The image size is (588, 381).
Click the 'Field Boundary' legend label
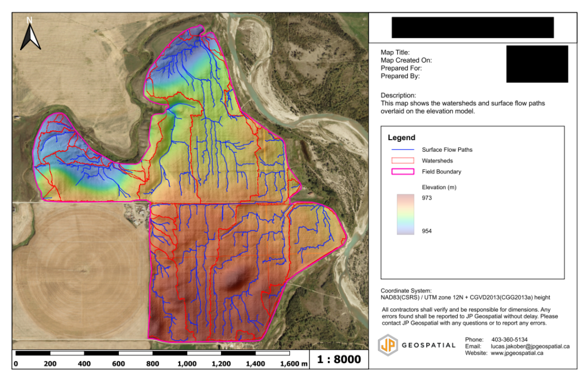pyautogui.click(x=442, y=172)
